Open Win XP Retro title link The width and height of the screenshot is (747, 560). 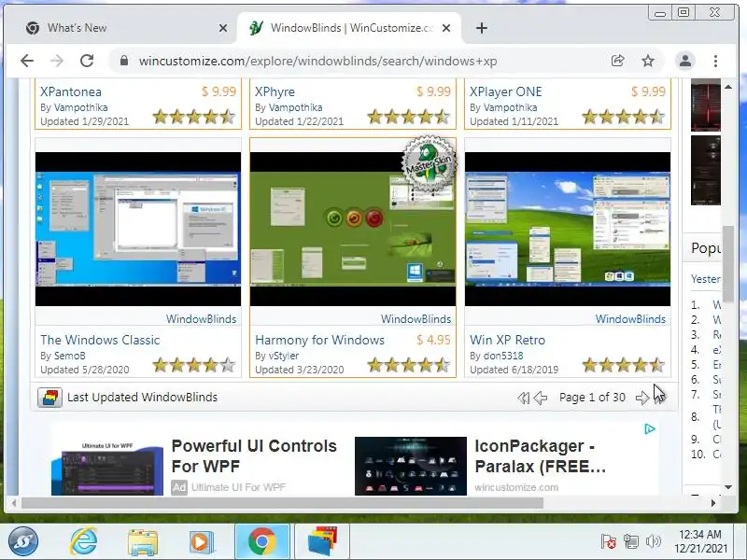pos(507,340)
